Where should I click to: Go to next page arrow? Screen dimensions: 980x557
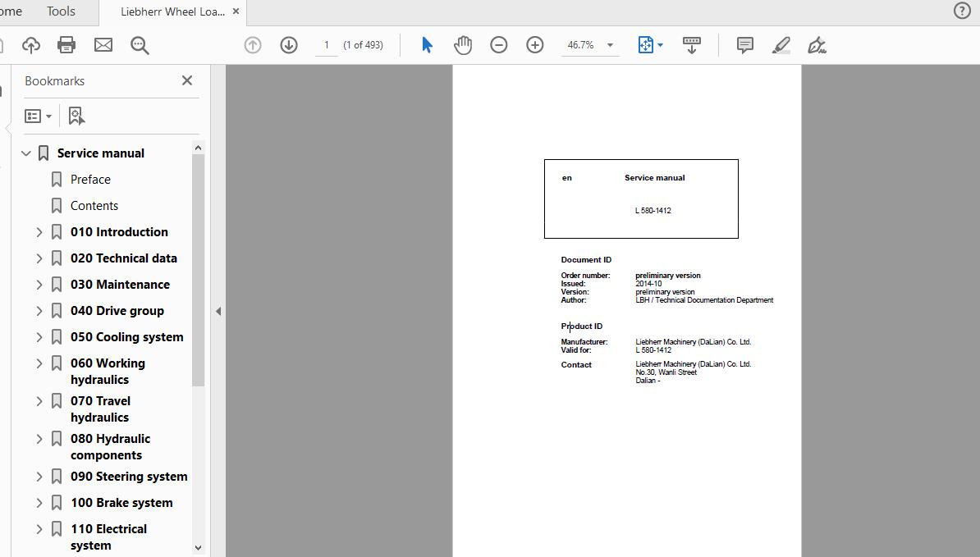(x=289, y=45)
